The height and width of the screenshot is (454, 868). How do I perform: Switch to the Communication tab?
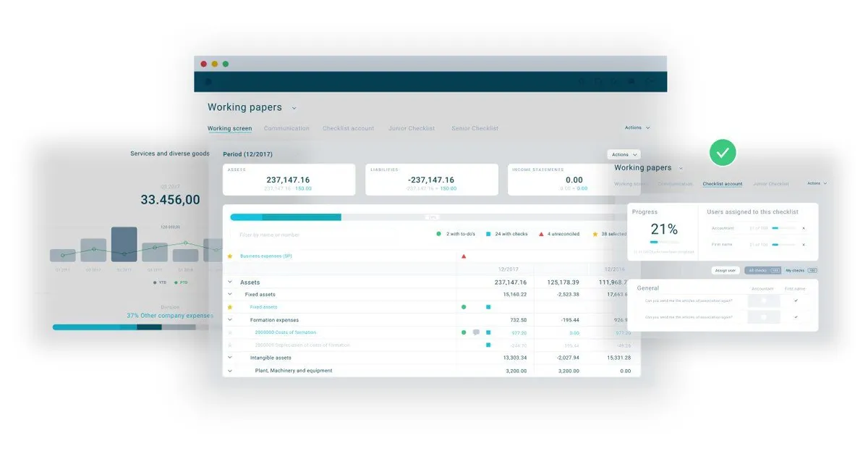click(286, 128)
